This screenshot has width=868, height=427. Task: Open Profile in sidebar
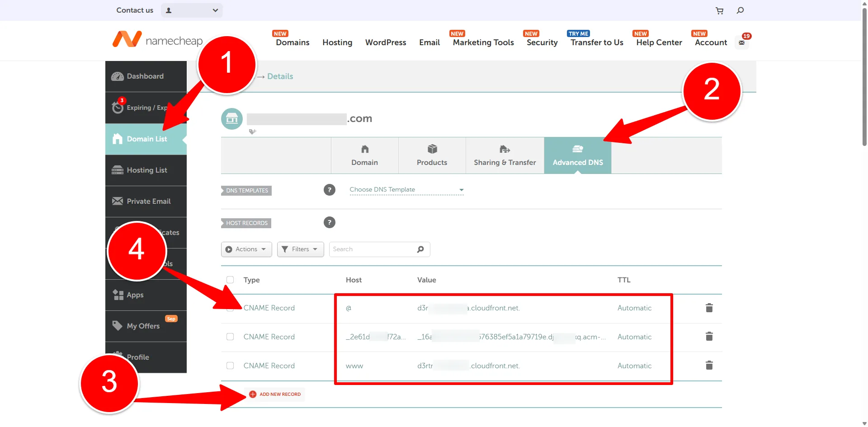pos(146,357)
